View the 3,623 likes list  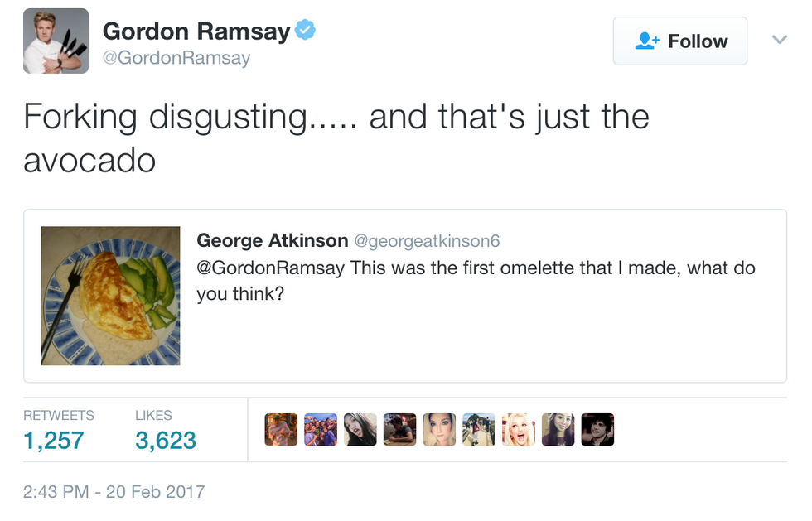(165, 439)
